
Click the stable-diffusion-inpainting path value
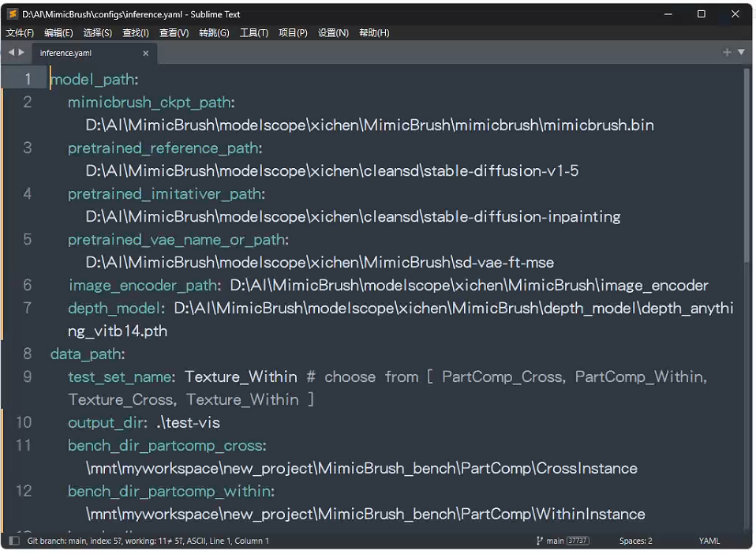[x=353, y=217]
